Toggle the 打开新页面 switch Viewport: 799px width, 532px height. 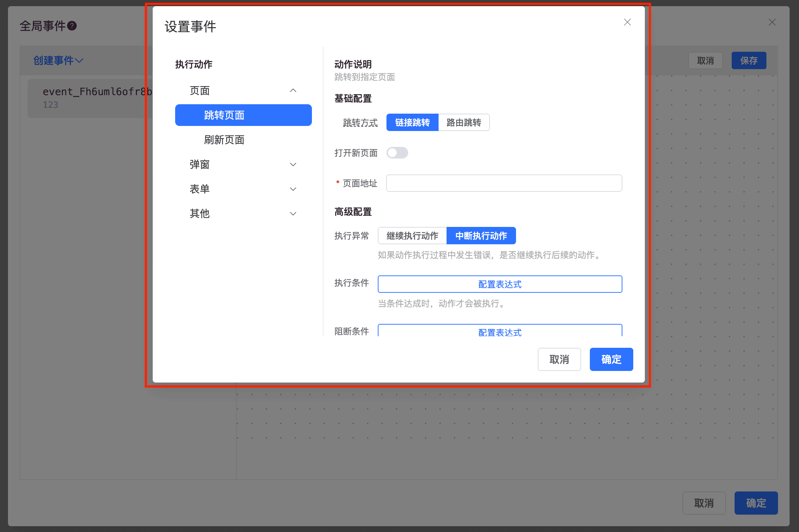point(397,153)
